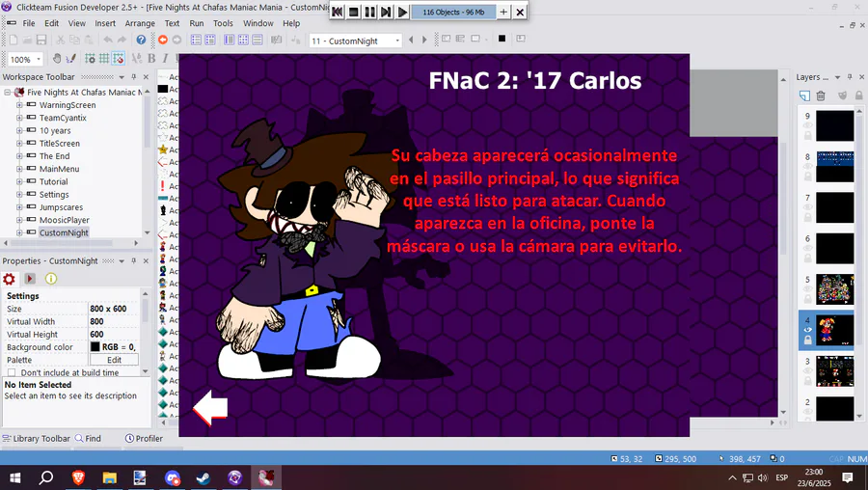Open the Storyboard Editor icon
The width and height of the screenshot is (868, 490).
point(196,40)
